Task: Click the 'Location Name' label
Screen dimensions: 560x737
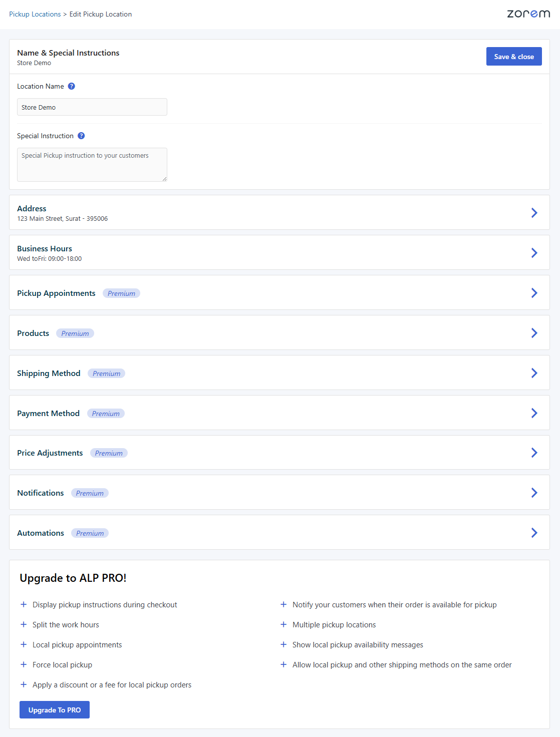Action: [x=41, y=86]
